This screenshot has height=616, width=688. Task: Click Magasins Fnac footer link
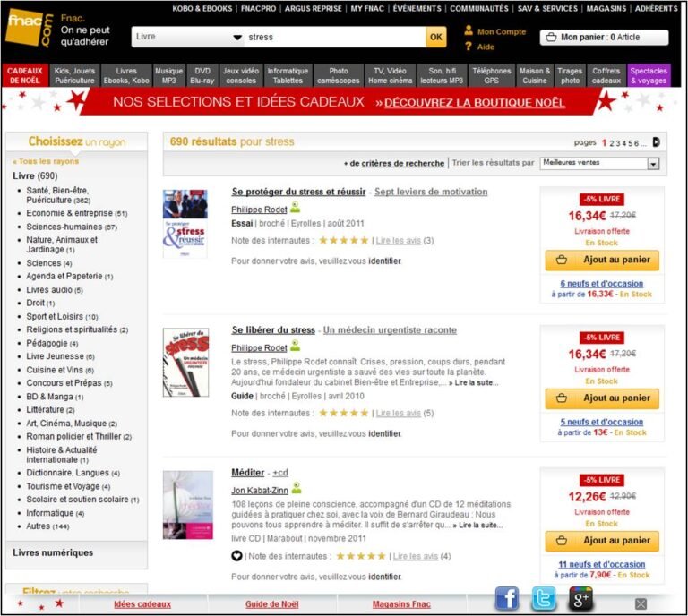coord(401,604)
